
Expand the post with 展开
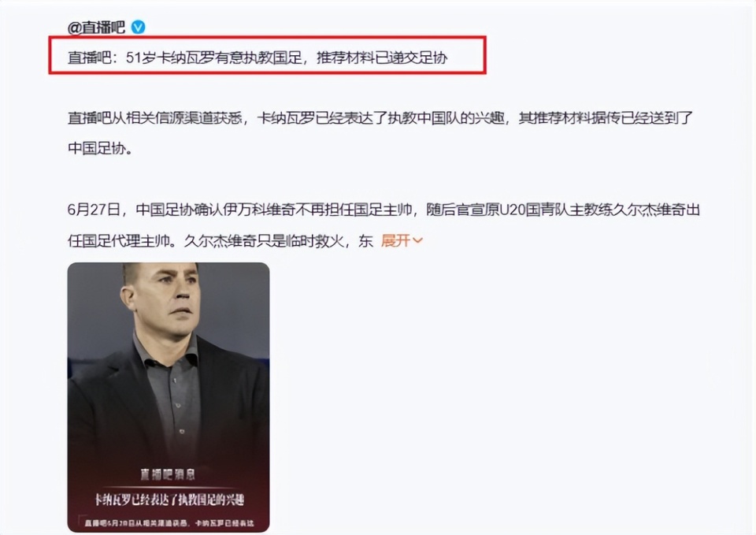396,240
